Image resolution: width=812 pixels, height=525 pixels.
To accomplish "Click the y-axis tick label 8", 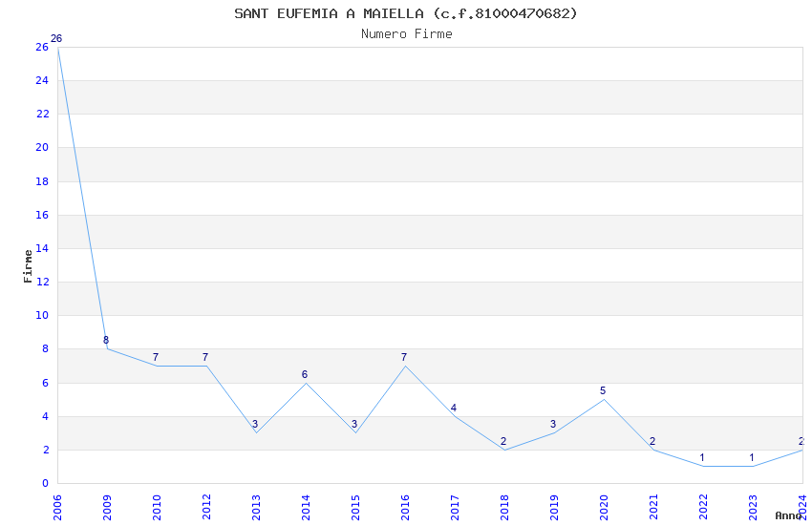I will click(x=46, y=349).
